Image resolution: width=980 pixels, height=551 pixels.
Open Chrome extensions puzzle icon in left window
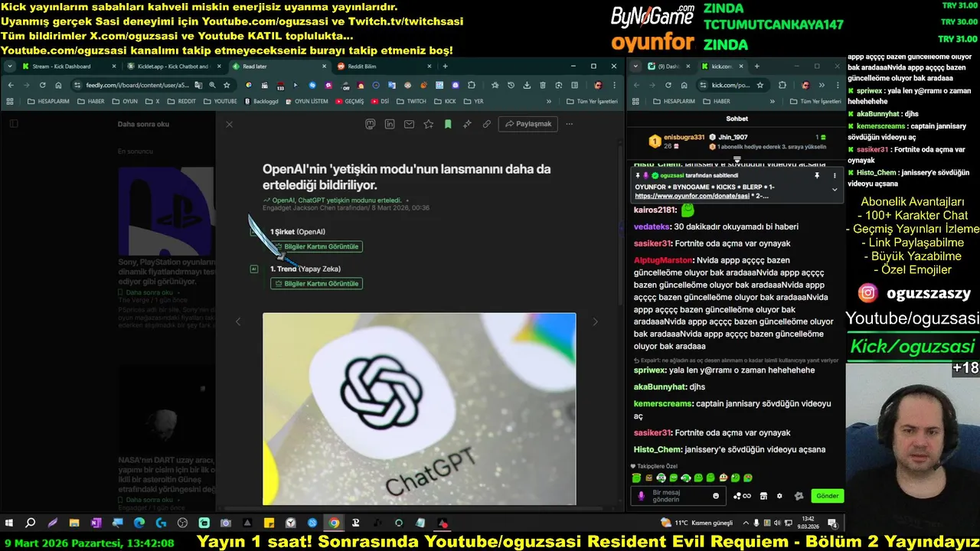pos(472,85)
